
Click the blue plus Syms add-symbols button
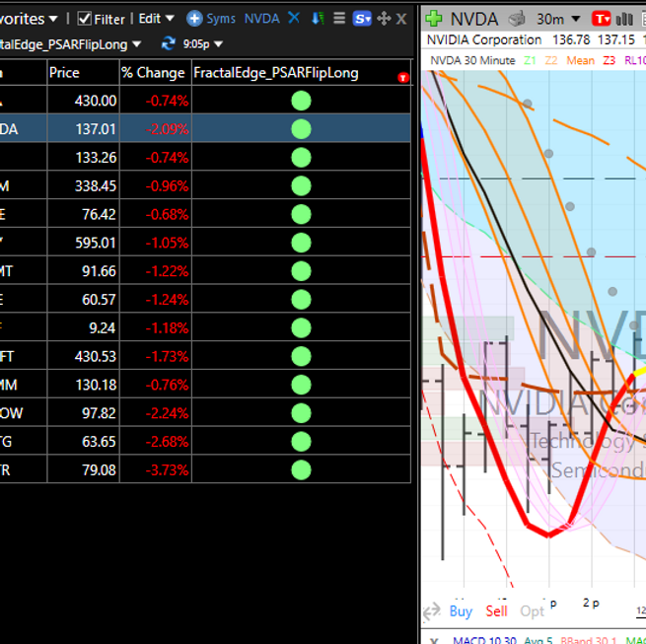(x=210, y=19)
